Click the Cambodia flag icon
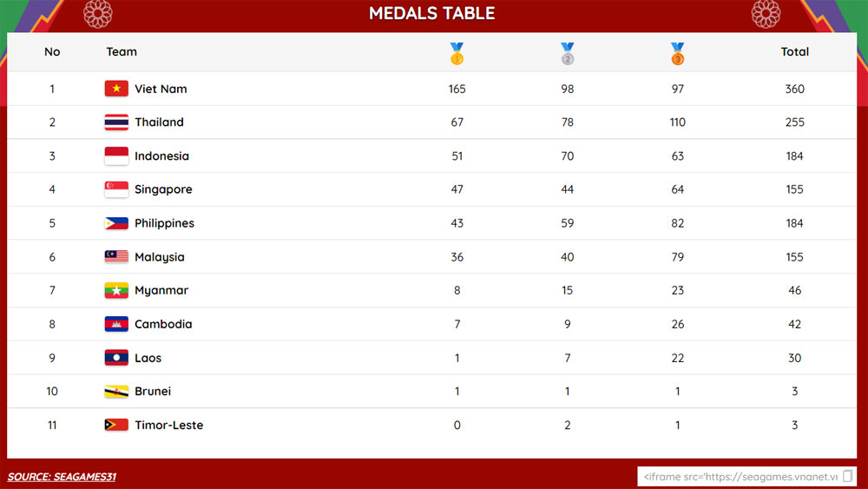This screenshot has height=489, width=868. pos(116,324)
